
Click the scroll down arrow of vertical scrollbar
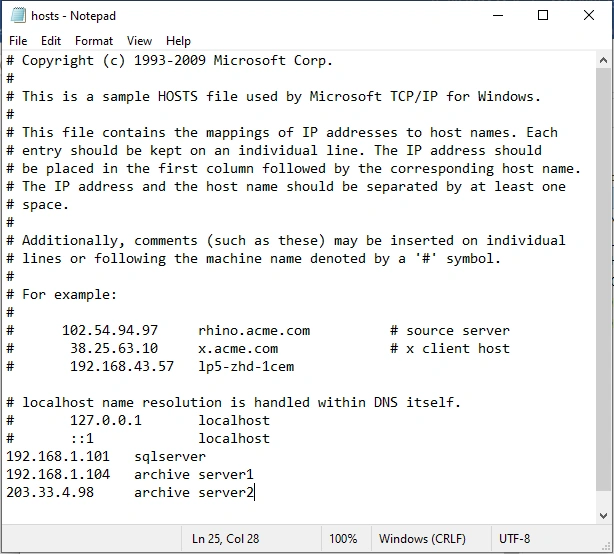(604, 515)
